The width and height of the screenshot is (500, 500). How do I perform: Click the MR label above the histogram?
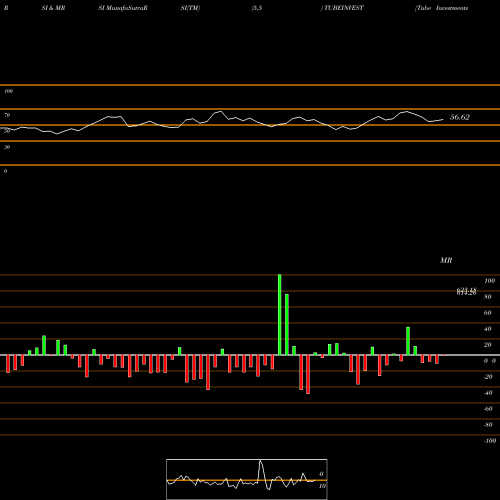click(446, 260)
